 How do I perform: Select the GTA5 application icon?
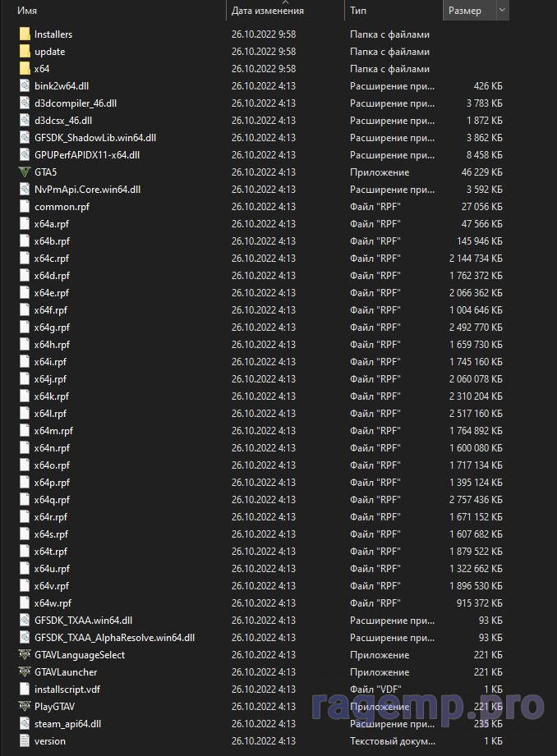click(24, 172)
